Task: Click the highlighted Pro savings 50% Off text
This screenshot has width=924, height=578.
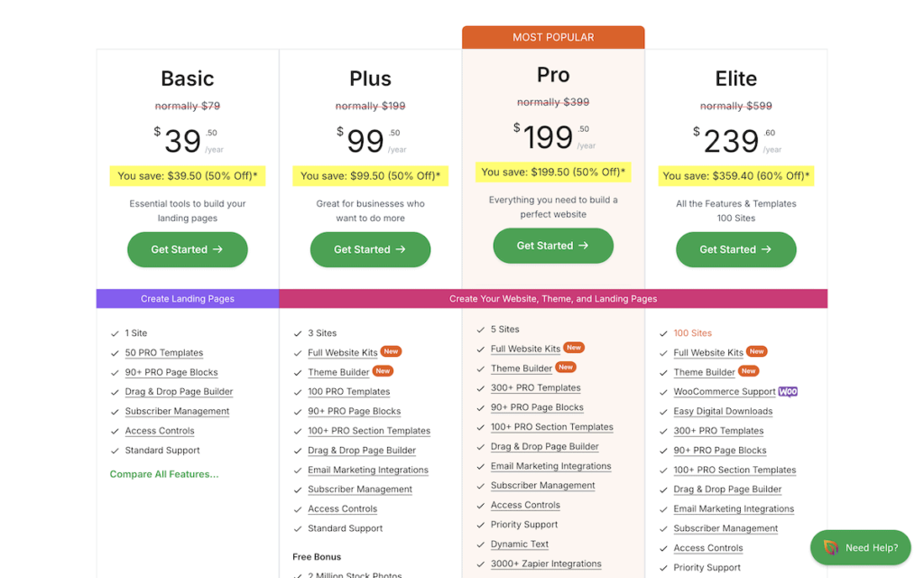Action: (553, 172)
